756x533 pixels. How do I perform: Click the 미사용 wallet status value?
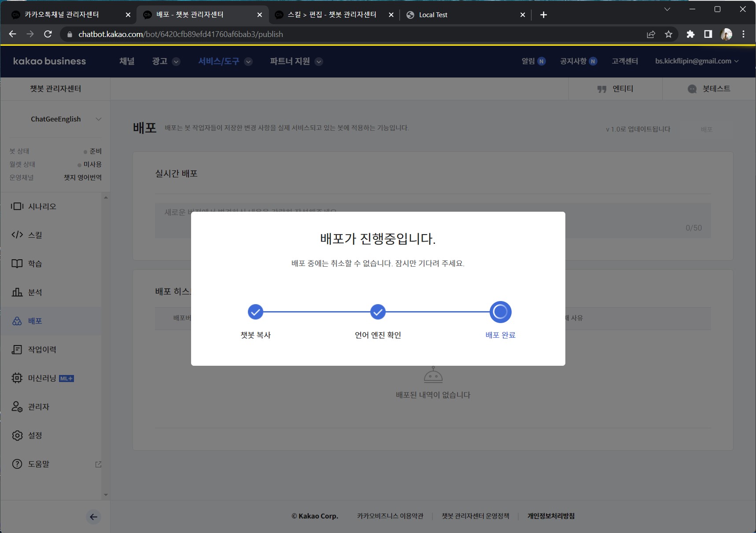tap(92, 164)
